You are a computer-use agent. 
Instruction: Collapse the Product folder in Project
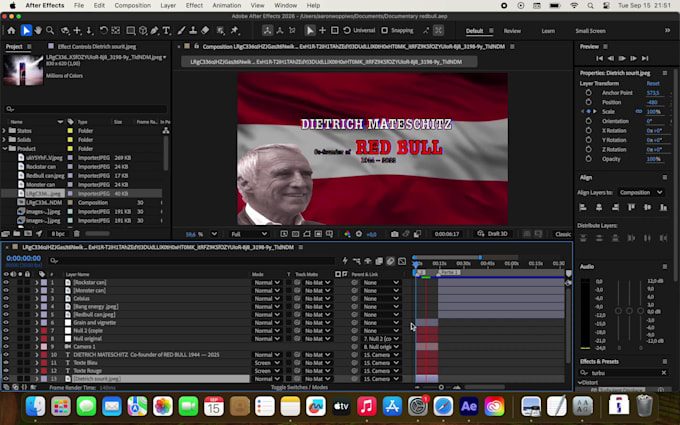click(x=4, y=148)
